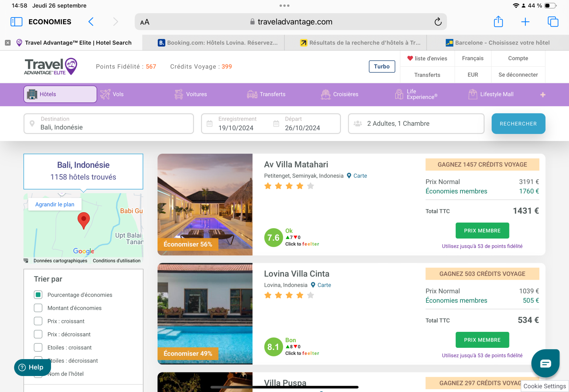Click the Départ calendar icon
This screenshot has width=569, height=392.
(x=276, y=124)
